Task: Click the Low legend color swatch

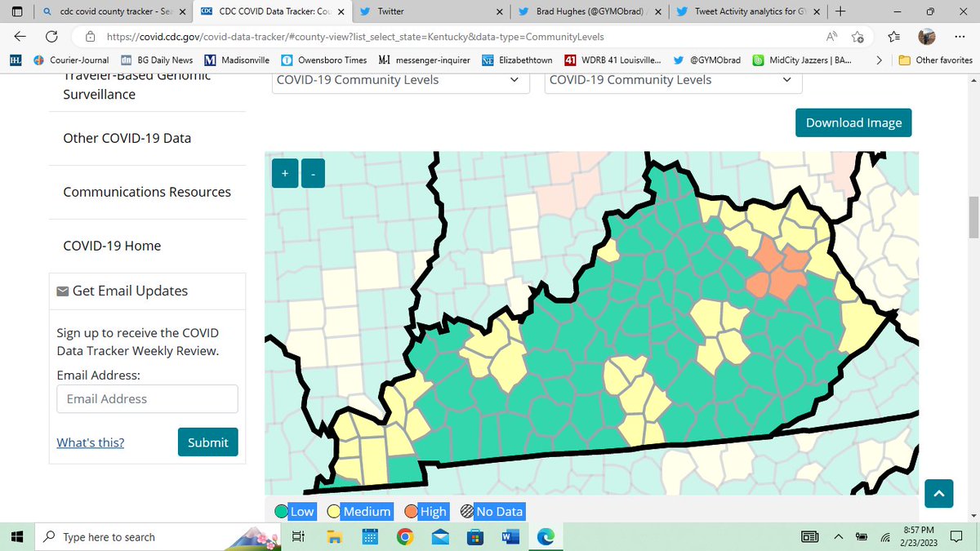Action: tap(281, 512)
